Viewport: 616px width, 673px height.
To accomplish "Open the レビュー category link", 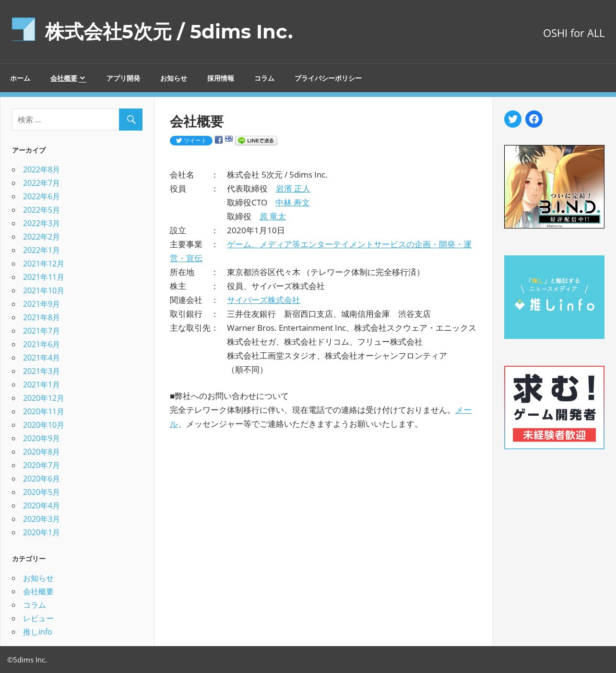I will (38, 619).
